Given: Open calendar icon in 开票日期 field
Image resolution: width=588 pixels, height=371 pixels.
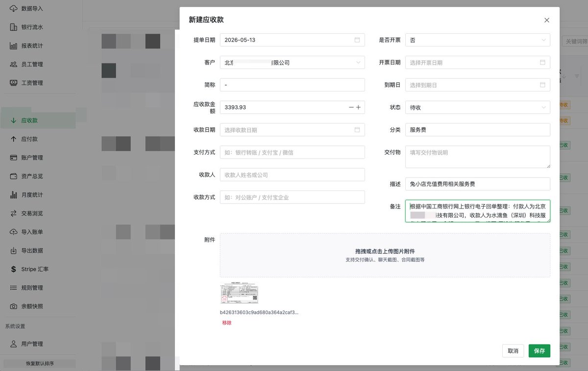Looking at the screenshot, I should point(542,63).
